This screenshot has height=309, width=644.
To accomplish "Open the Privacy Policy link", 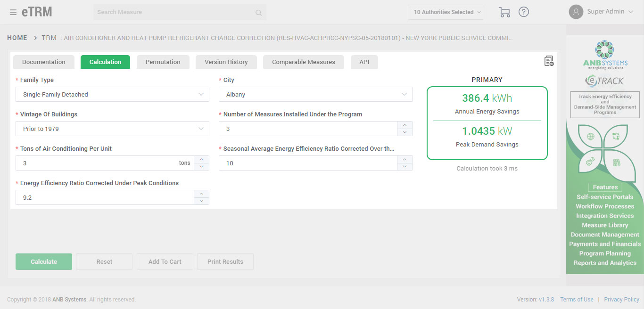I will [621, 299].
